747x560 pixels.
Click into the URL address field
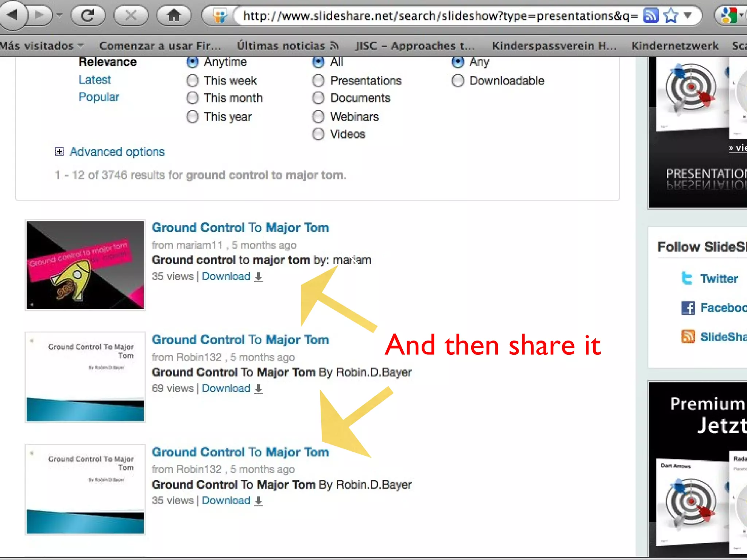[x=438, y=16]
